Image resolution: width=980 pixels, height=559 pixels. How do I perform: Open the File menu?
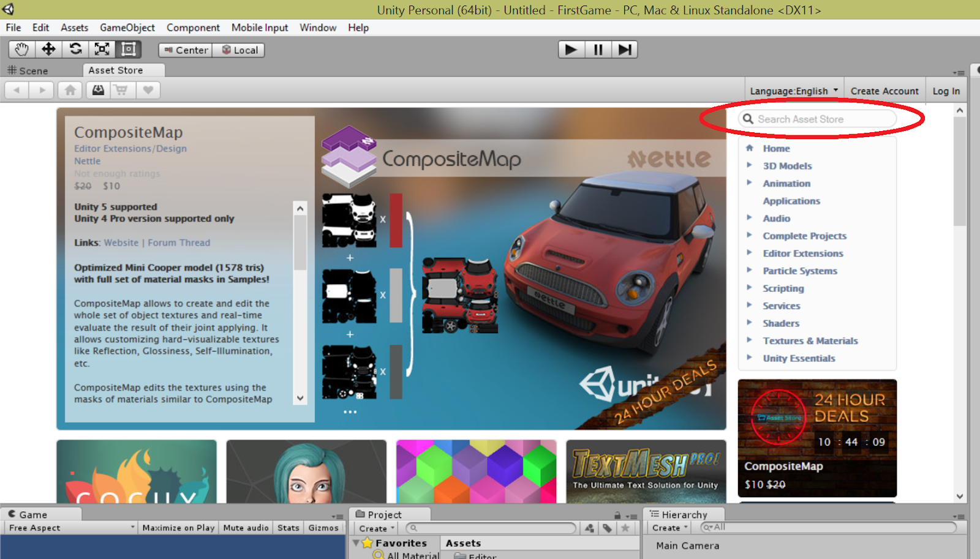coord(13,28)
